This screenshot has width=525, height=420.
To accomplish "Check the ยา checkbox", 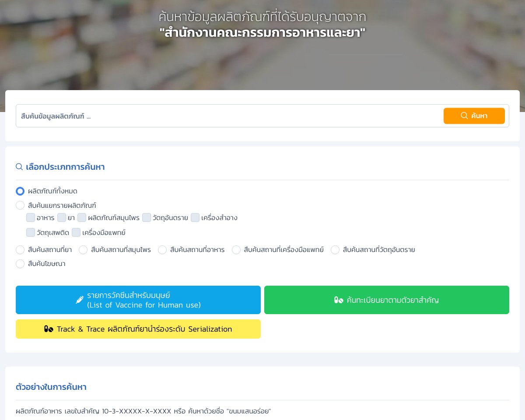I will [x=62, y=217].
